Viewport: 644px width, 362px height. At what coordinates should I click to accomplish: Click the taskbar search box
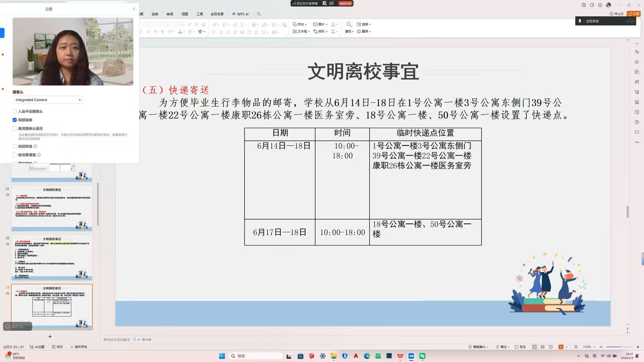(256, 356)
